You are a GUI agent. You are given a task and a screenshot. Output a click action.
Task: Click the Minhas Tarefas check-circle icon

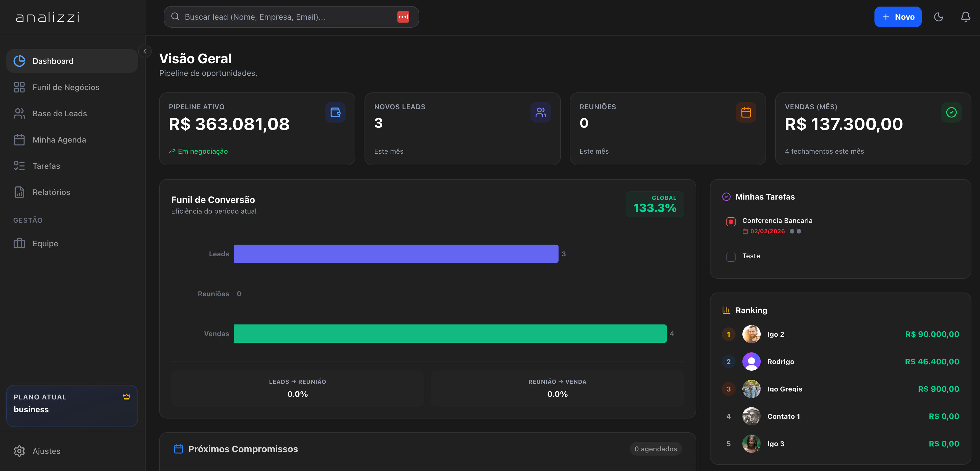coord(726,196)
